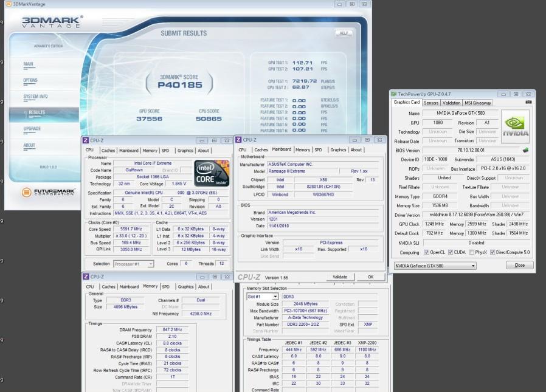Click the BIOS save chip icon
This screenshot has height=392, width=546.
[x=525, y=150]
